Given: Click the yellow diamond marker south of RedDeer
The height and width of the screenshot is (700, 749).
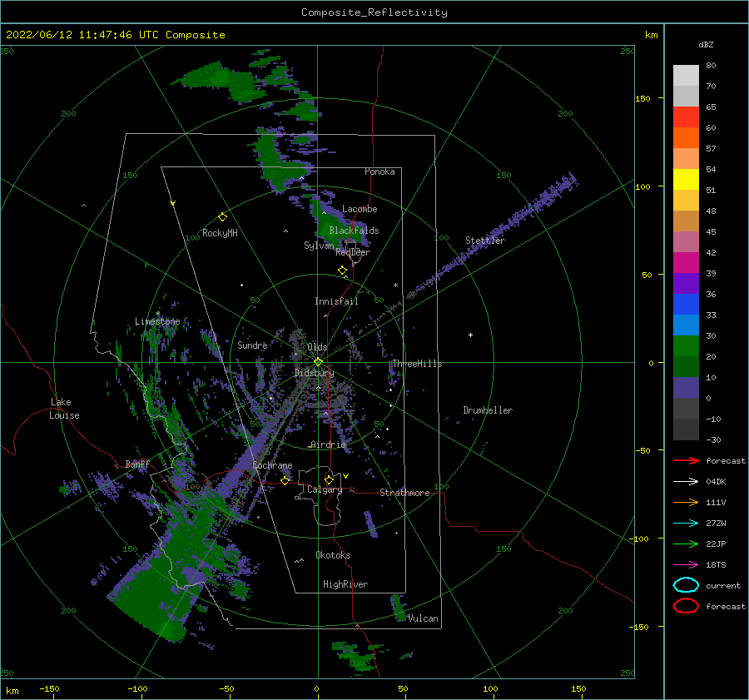Looking at the screenshot, I should pyautogui.click(x=342, y=271).
